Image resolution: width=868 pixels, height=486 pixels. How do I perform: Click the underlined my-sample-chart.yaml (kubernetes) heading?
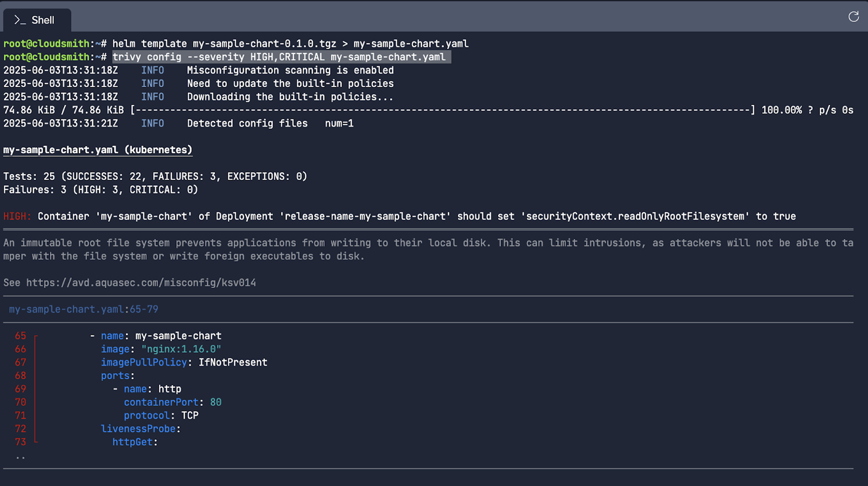98,150
